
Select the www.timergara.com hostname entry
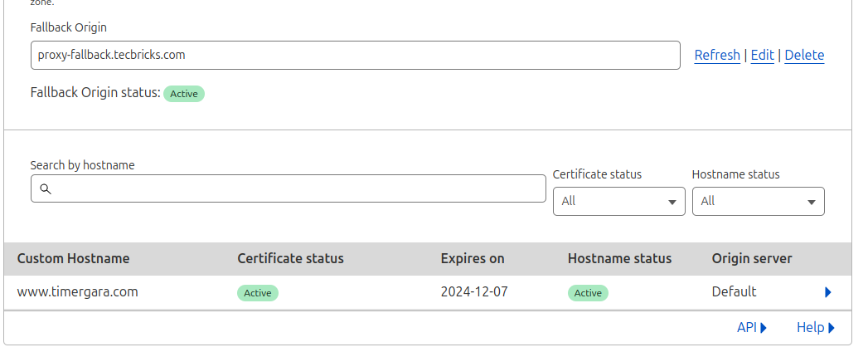coord(77,292)
